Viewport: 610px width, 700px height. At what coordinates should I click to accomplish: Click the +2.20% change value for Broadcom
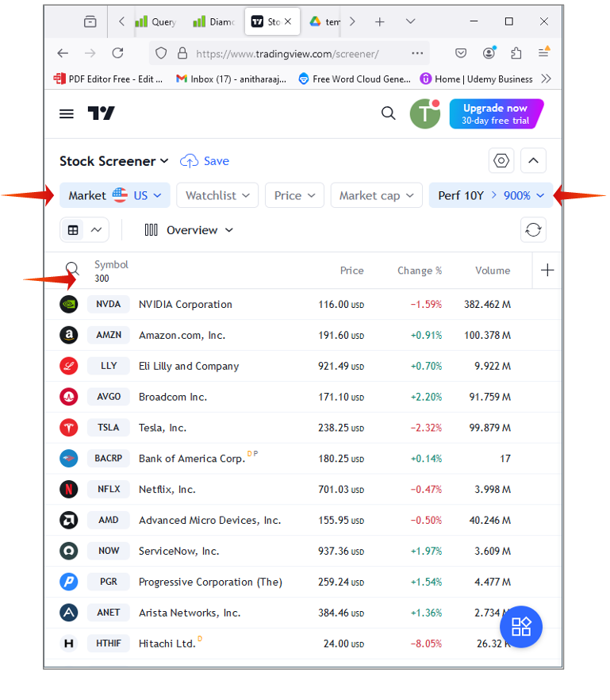point(426,397)
